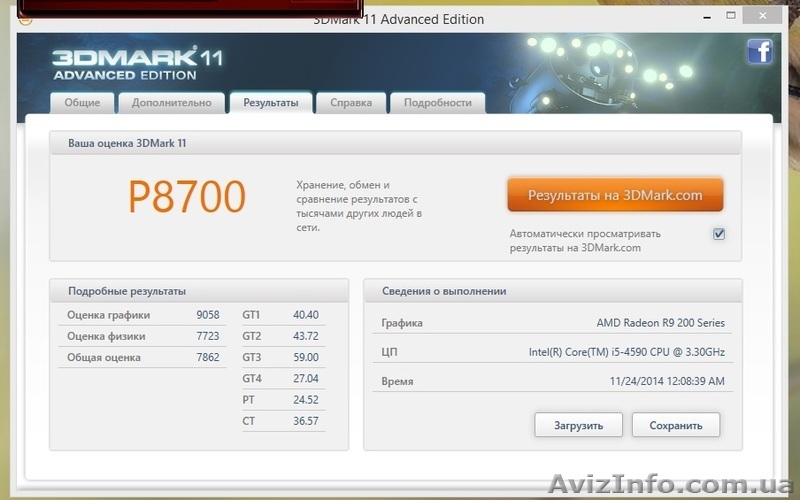Click the ЦП row label
Screen dimensions: 800x500
click(389, 353)
